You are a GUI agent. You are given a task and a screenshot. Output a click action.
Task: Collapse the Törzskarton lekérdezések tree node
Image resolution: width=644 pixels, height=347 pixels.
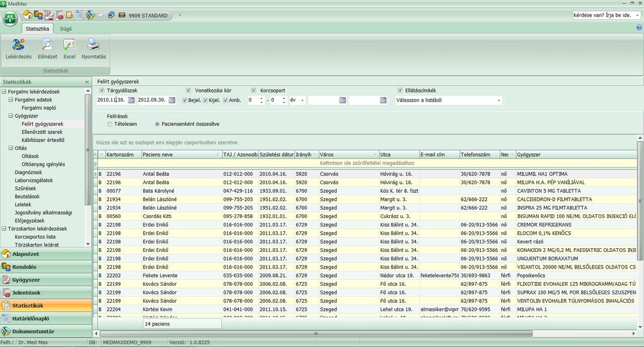pyautogui.click(x=4, y=229)
